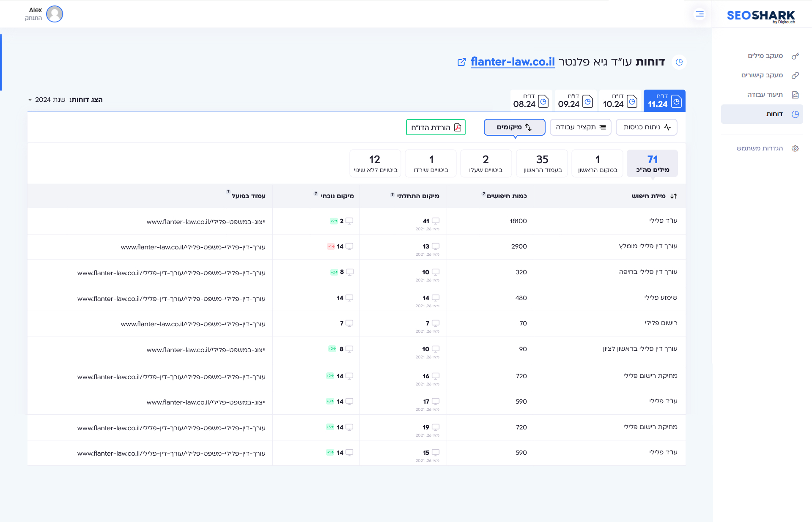This screenshot has height=522, width=812.
Task: Click PDF icon in הורדת הדו"ח button
Action: (458, 127)
